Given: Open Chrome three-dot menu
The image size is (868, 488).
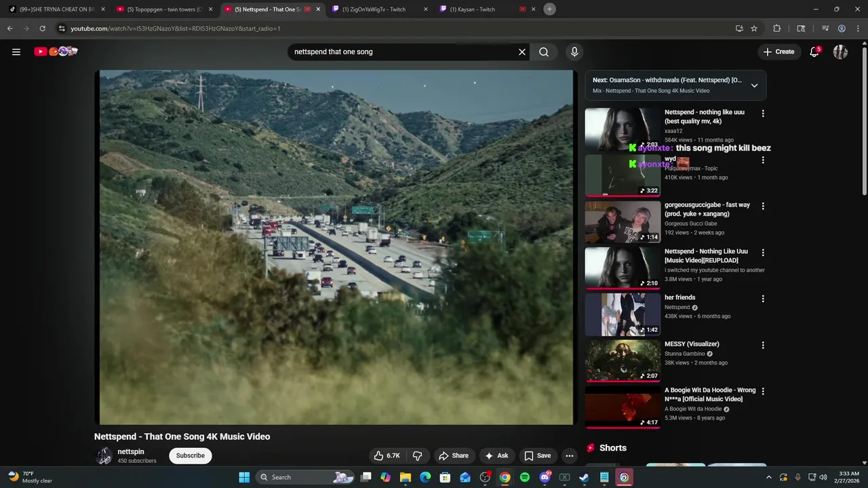Looking at the screenshot, I should [x=858, y=28].
